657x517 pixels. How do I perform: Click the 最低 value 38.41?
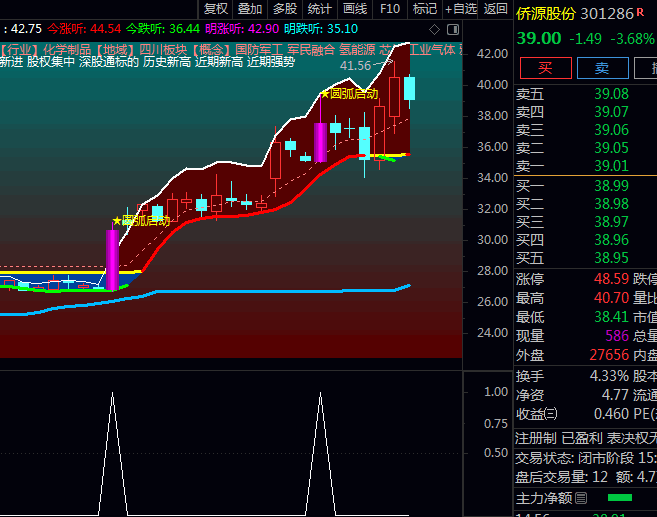[611, 317]
